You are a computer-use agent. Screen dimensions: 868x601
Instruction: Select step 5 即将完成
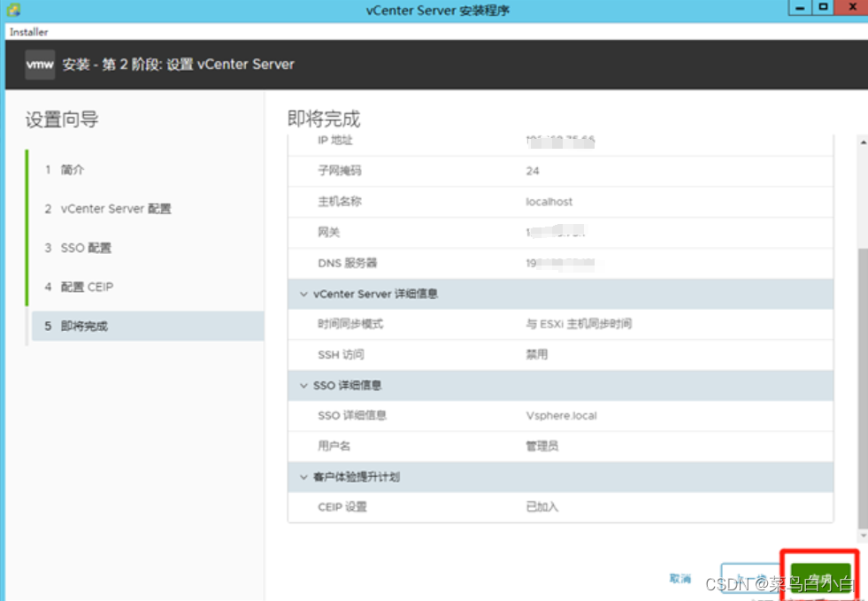point(148,326)
